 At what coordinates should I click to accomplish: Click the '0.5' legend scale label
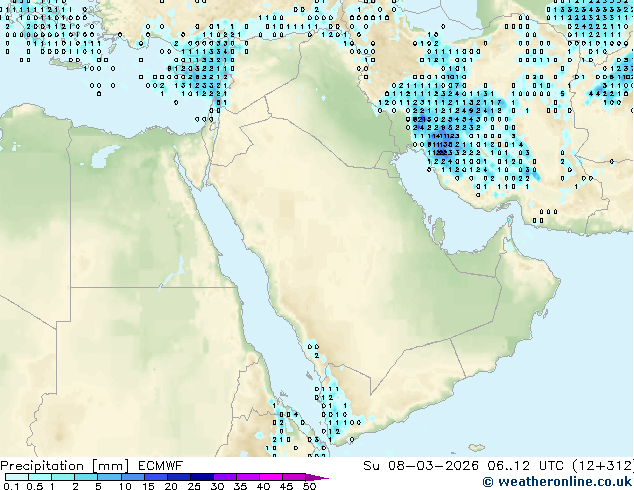pyautogui.click(x=34, y=486)
